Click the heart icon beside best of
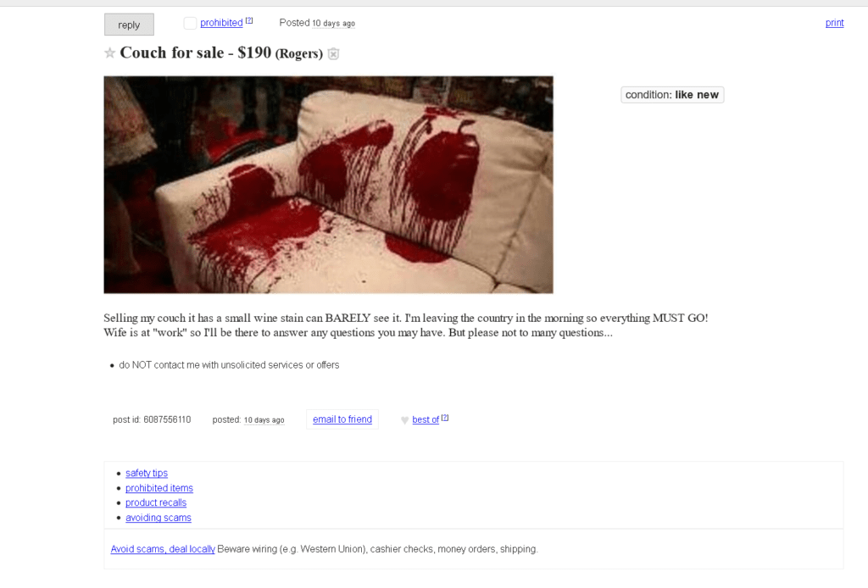This screenshot has width=868, height=588. coord(404,420)
